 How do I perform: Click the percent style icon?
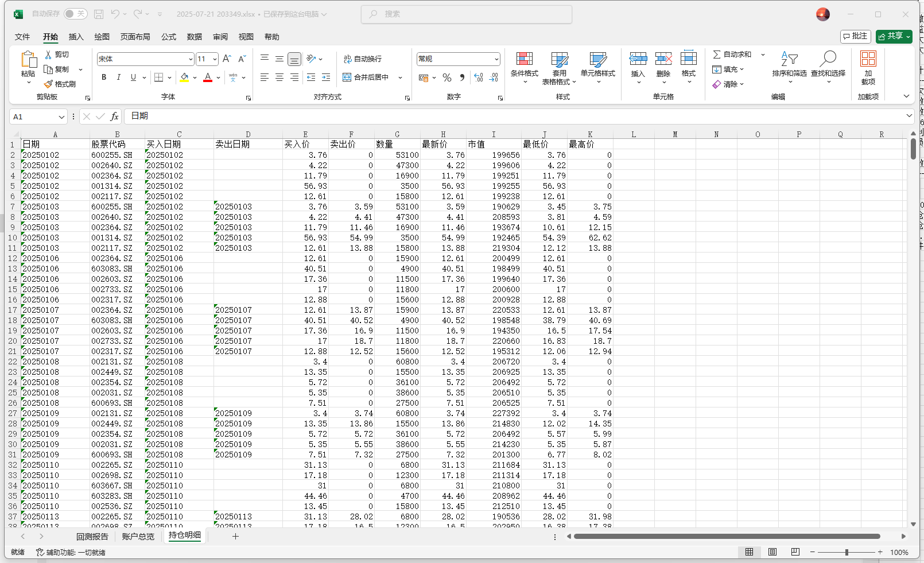coord(447,77)
